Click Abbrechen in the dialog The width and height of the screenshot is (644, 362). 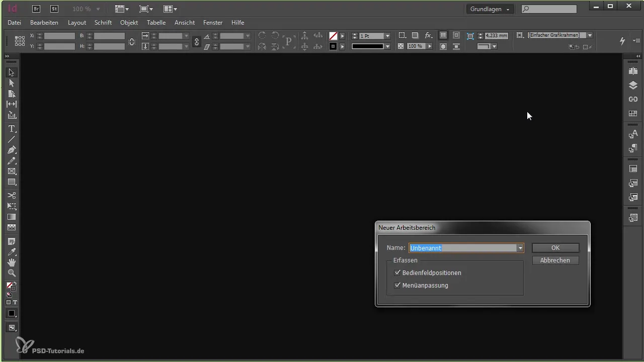555,260
